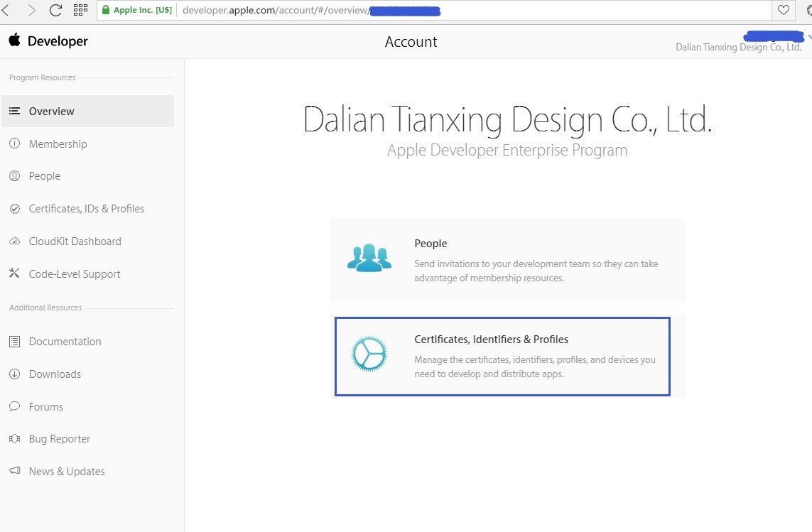Click the Code-Level Support tools icon
This screenshot has height=532, width=812.
tap(14, 273)
